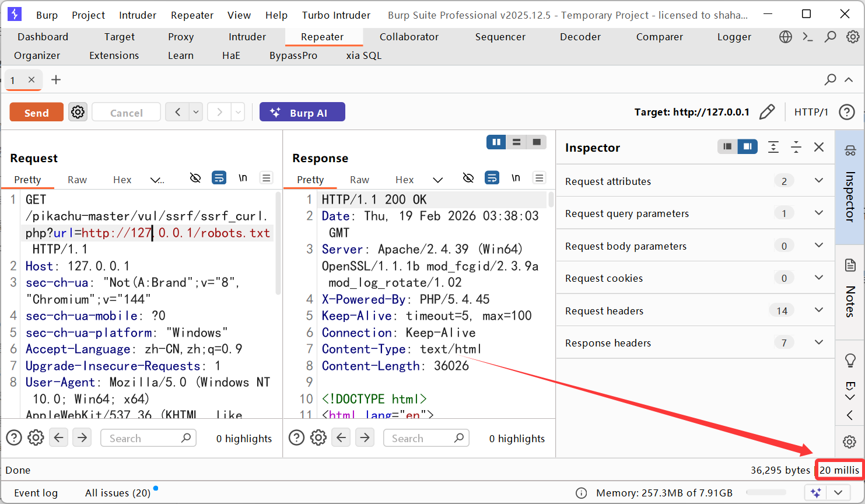
Task: Edit the target with pencil icon
Action: tap(768, 112)
